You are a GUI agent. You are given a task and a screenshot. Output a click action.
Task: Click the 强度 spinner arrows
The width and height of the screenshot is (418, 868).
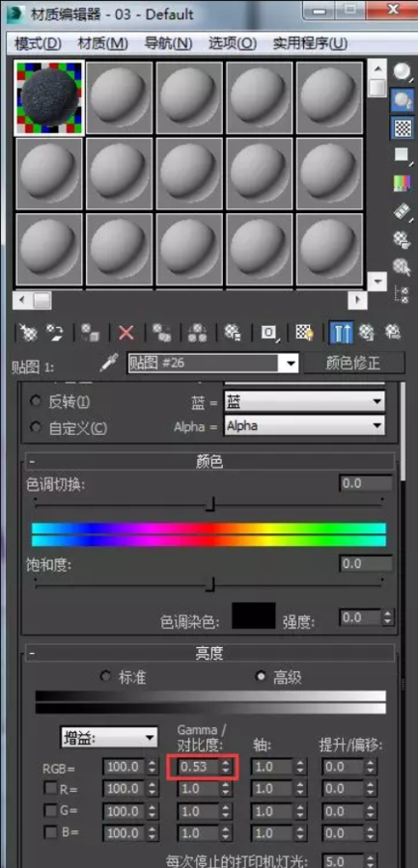[388, 617]
